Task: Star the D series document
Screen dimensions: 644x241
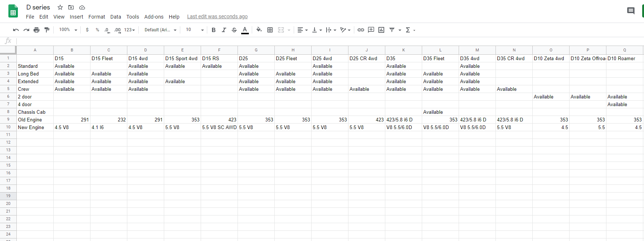Action: [x=60, y=7]
